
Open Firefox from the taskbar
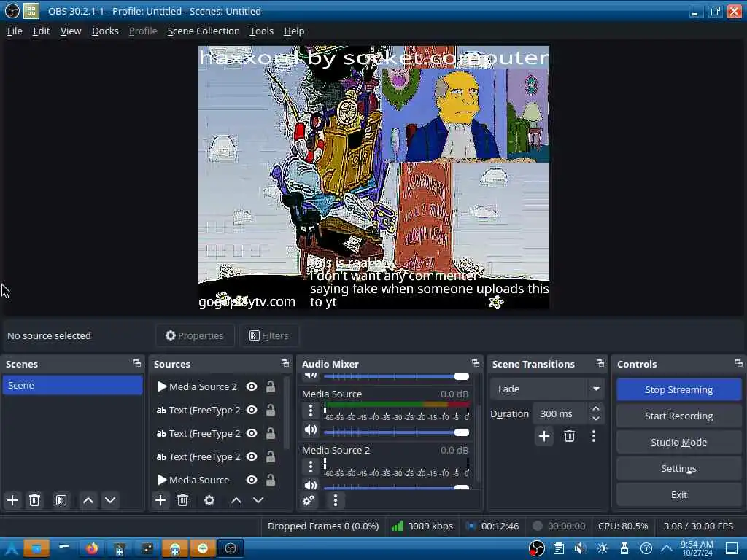(x=92, y=548)
